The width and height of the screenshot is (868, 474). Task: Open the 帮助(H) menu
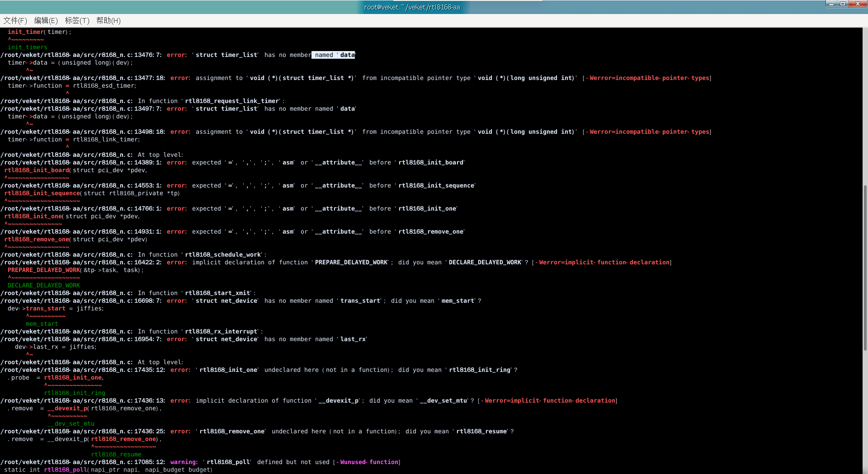(108, 20)
